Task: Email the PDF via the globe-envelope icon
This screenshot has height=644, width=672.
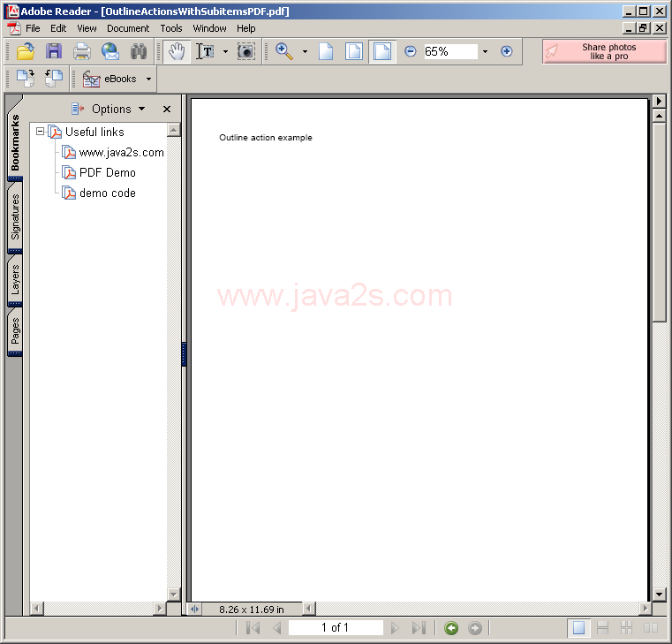Action: 110,51
